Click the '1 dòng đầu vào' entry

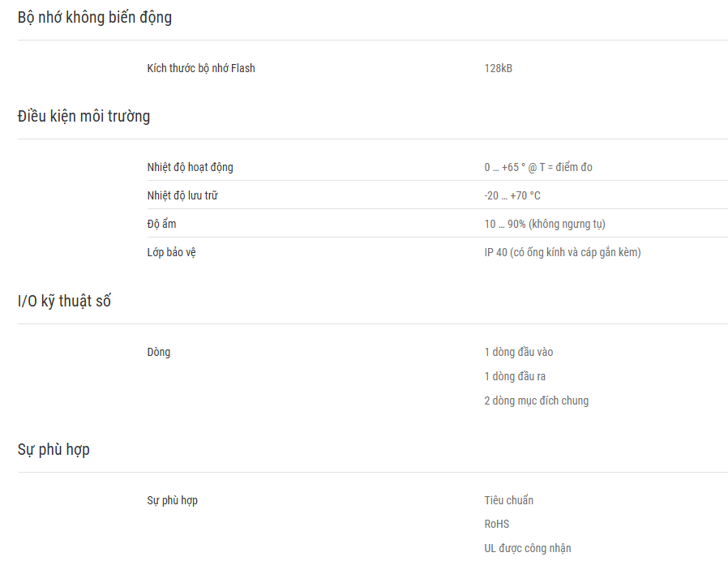(x=519, y=352)
